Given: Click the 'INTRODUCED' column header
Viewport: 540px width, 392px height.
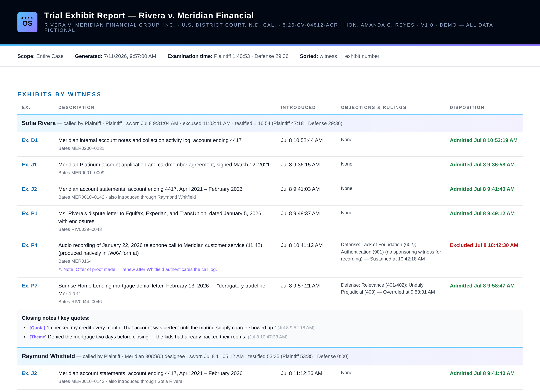Looking at the screenshot, I should pyautogui.click(x=298, y=107).
